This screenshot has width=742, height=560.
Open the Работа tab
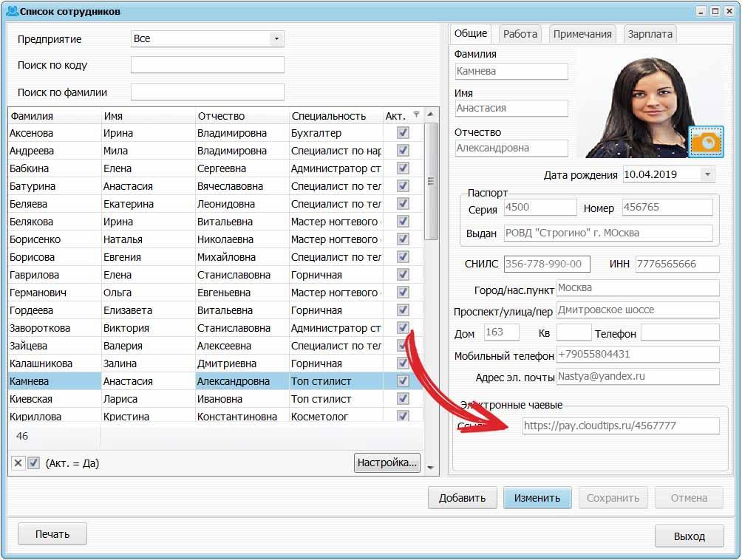[520, 34]
